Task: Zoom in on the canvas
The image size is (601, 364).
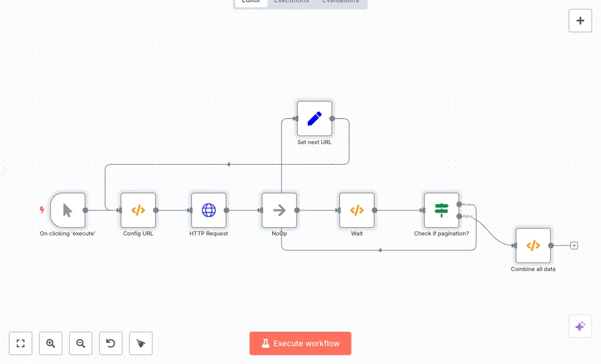Action: [x=51, y=343]
